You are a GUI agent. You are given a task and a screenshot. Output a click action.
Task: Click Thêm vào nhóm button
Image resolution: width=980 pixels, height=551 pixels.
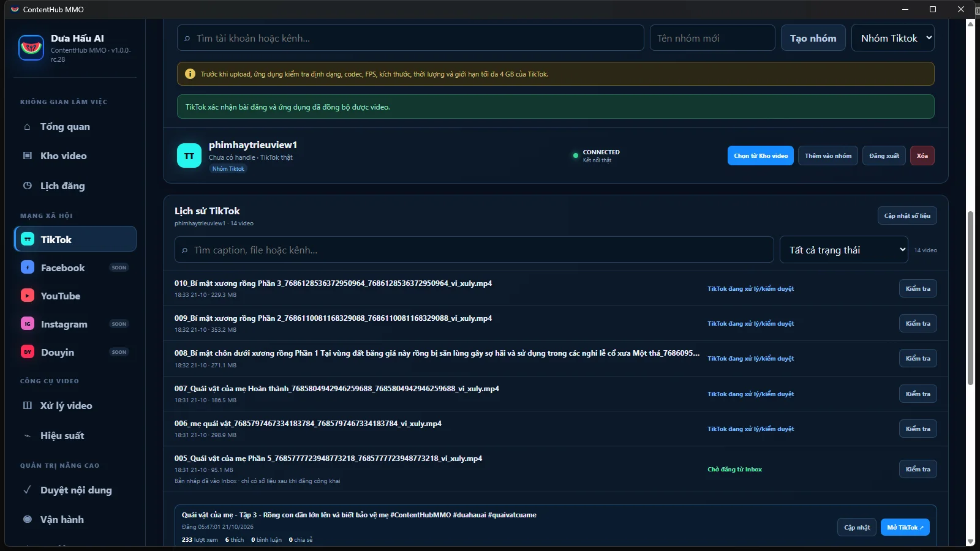[828, 156]
